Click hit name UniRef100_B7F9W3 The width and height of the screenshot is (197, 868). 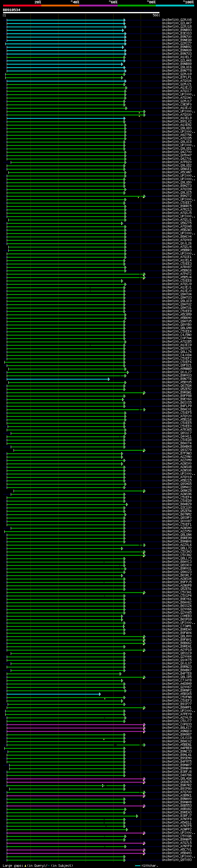coord(177,453)
